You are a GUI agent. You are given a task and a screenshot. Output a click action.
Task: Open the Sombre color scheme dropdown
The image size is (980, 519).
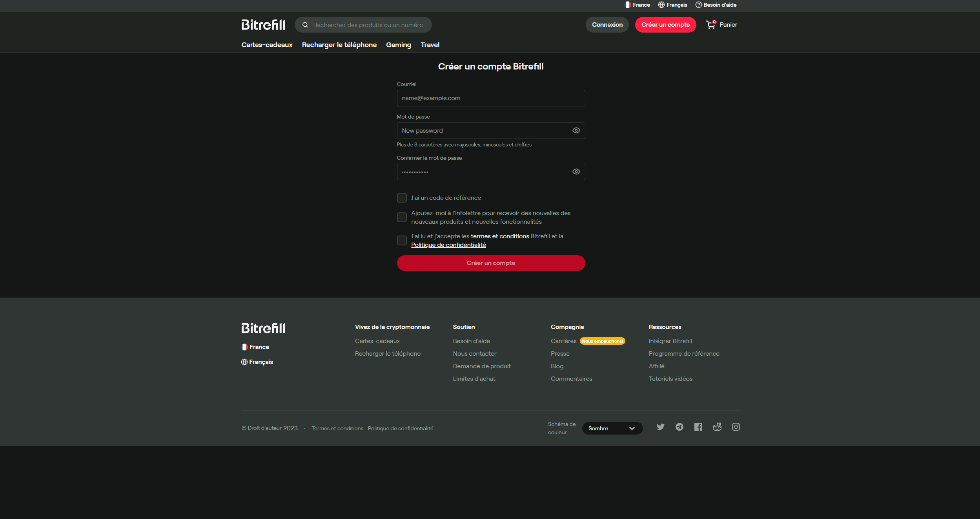tap(612, 428)
